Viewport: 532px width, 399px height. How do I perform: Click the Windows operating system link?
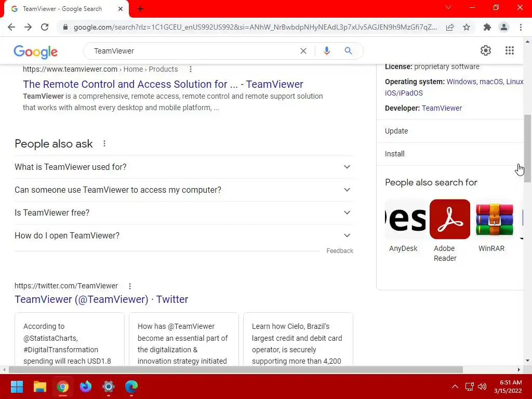[x=461, y=82]
